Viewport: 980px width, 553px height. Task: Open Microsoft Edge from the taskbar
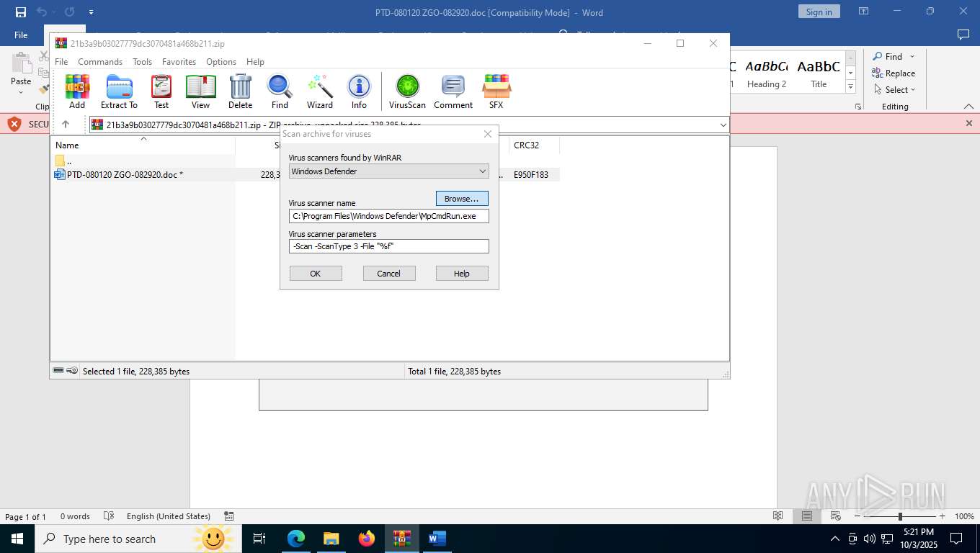(296, 539)
